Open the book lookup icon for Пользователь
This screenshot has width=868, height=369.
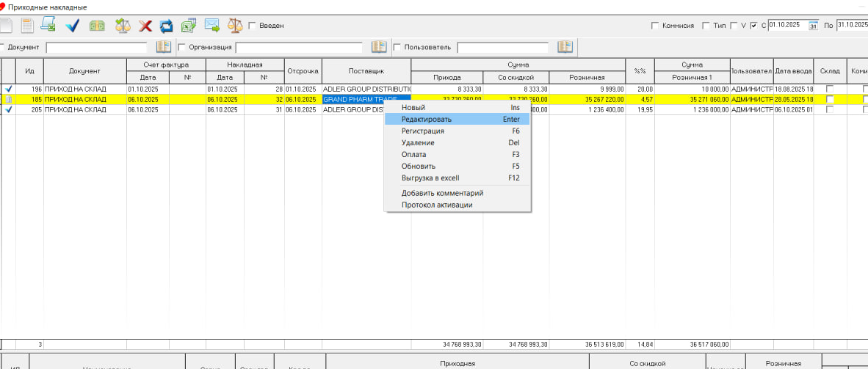[565, 47]
